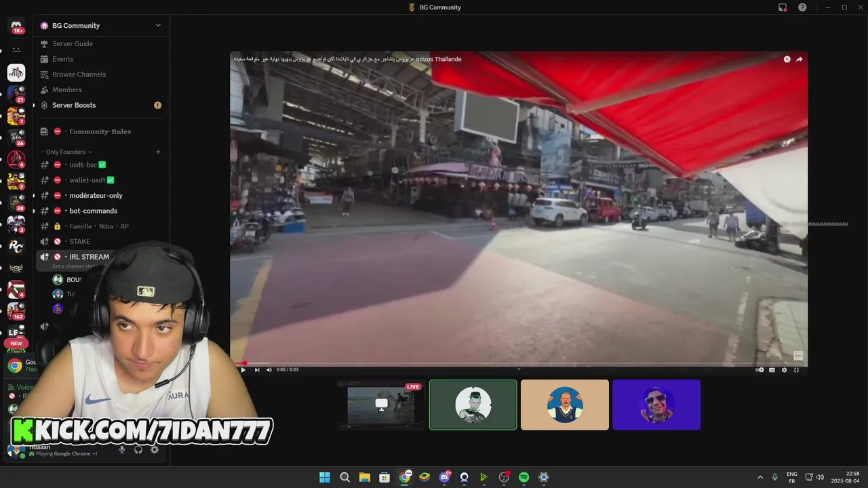Select the beige participant tile

tap(565, 405)
